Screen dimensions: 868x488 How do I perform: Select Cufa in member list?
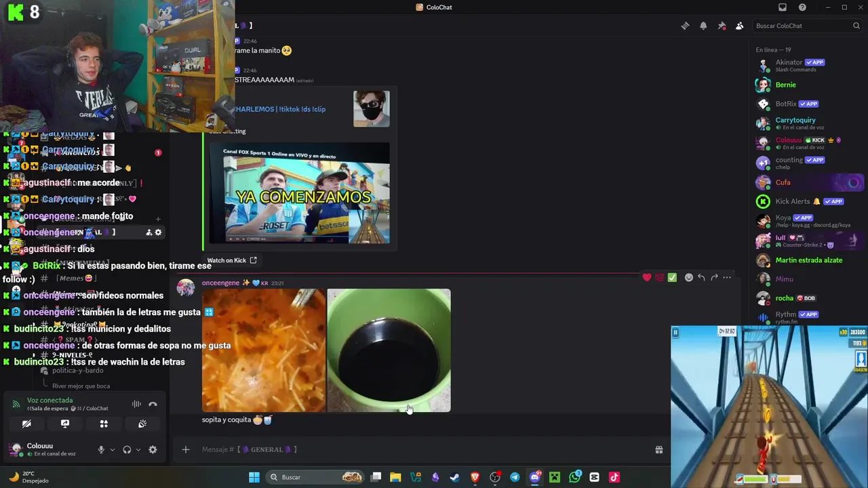807,182
